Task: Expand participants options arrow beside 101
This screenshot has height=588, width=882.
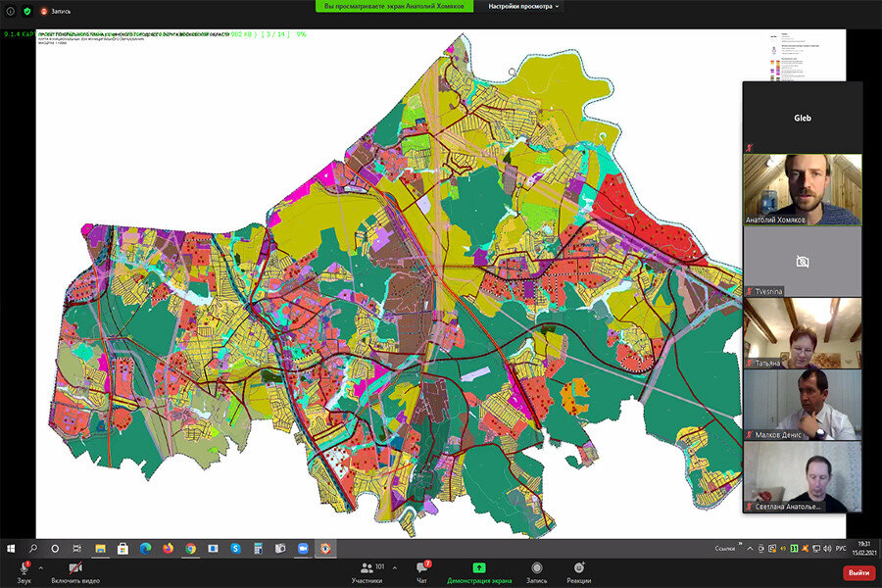Action: coord(394,567)
